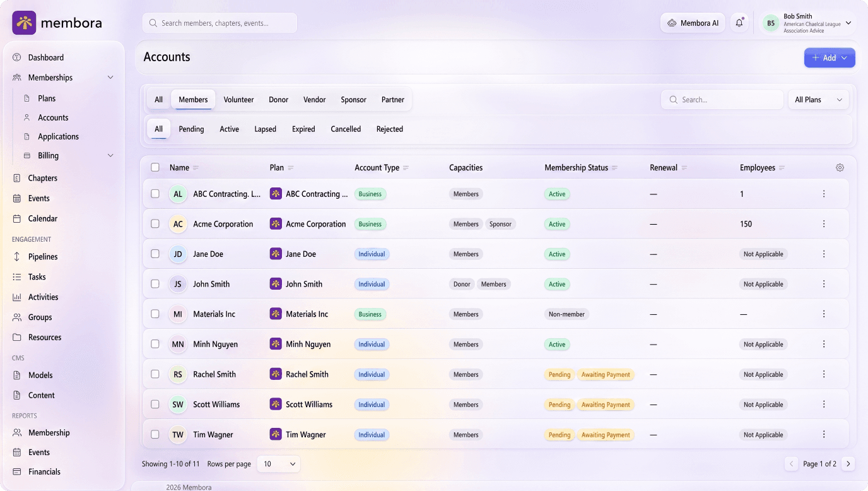Click the Sponsor capacity tag for Acme
Image resolution: width=868 pixels, height=491 pixels.
tap(500, 224)
